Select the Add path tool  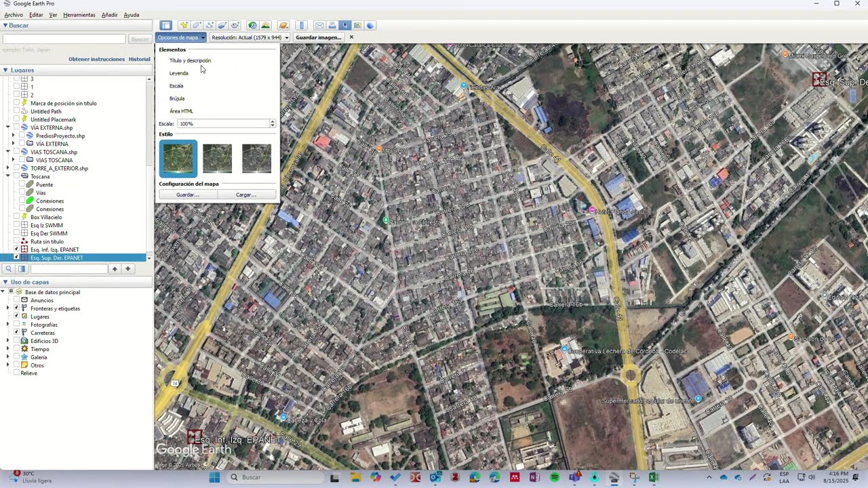(210, 26)
